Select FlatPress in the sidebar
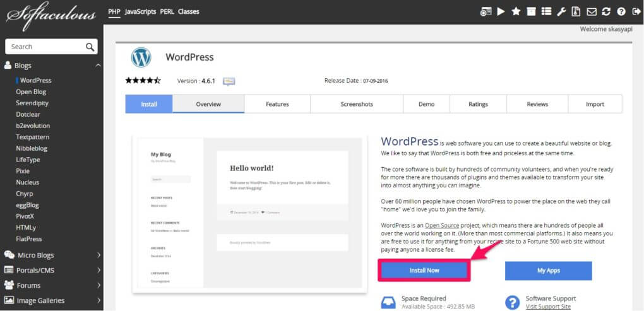 [29, 239]
